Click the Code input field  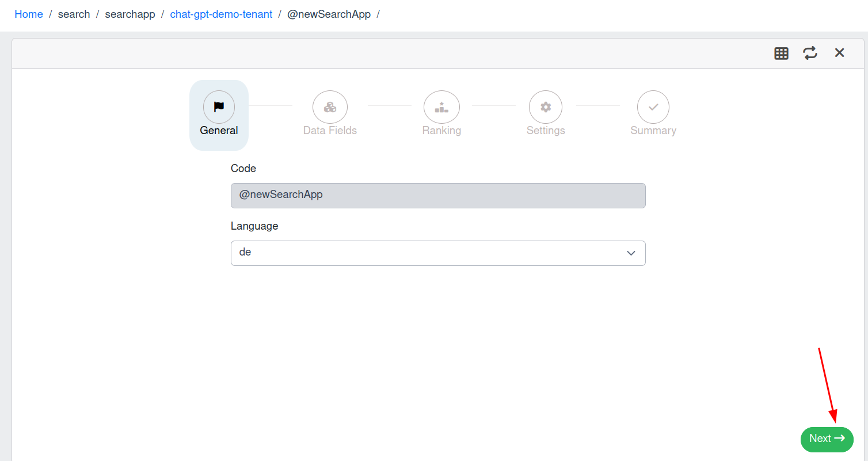pos(438,196)
